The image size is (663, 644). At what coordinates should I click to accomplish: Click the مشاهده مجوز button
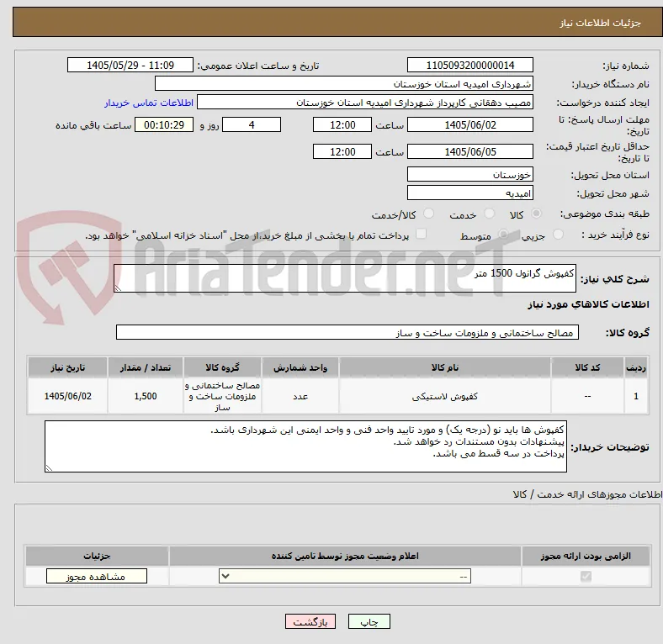coord(97,577)
